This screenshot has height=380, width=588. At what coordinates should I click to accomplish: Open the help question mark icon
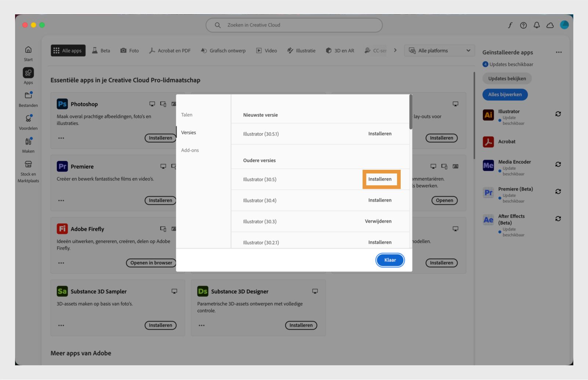point(523,25)
